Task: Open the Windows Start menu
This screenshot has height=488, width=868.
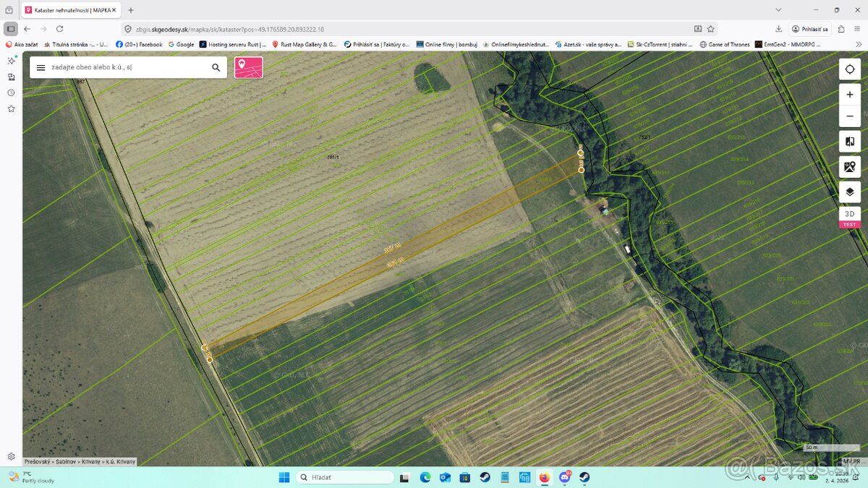Action: click(x=284, y=477)
